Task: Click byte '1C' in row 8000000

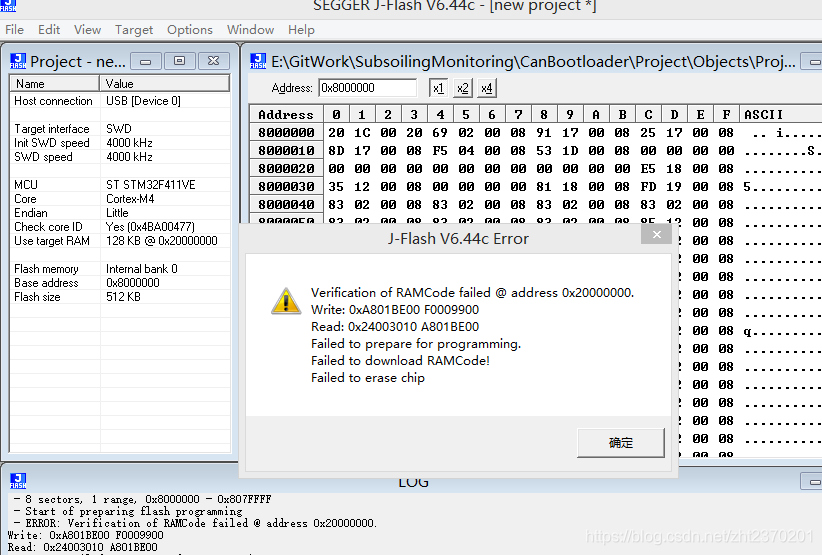Action: point(362,133)
